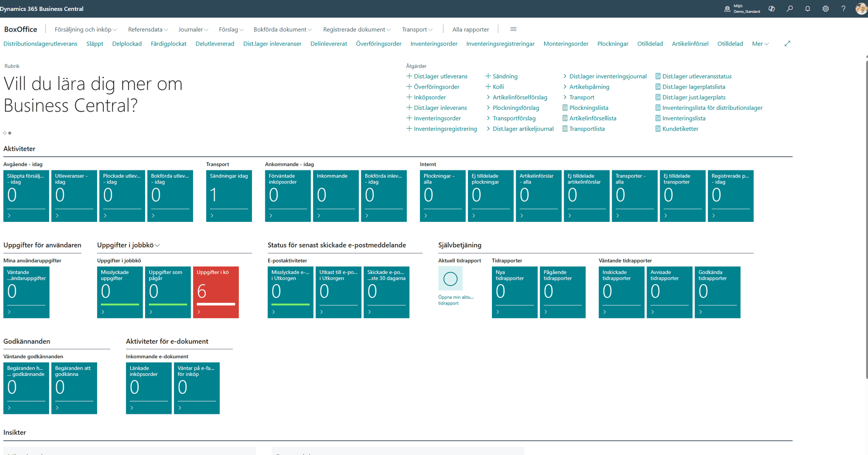Expand the Registrerade dokument menu
868x455 pixels.
point(357,29)
